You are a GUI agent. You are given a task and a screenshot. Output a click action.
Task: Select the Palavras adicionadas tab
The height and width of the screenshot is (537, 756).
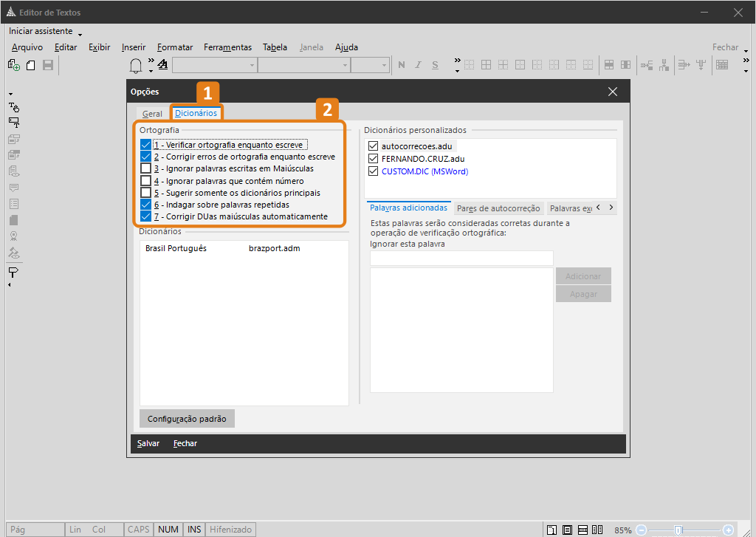(408, 208)
